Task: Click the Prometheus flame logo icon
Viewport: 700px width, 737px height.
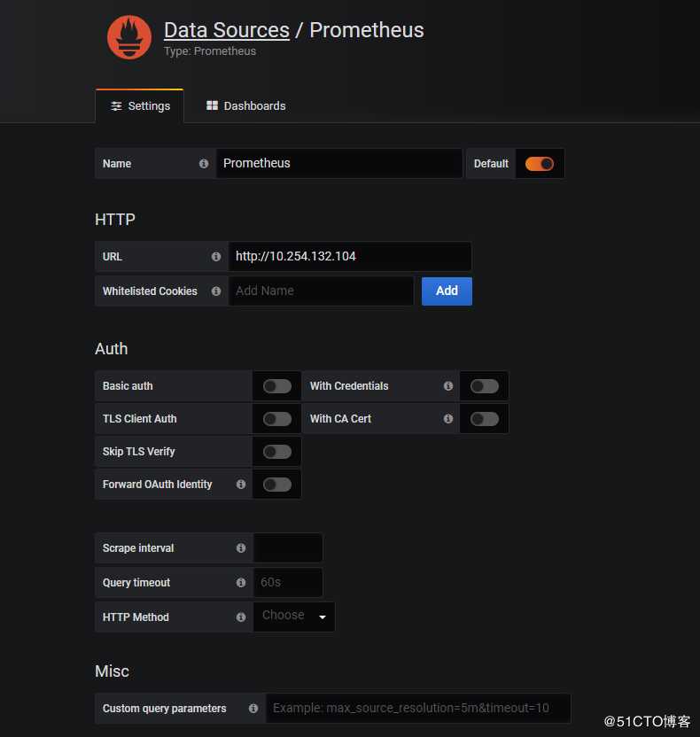Action: [x=129, y=37]
